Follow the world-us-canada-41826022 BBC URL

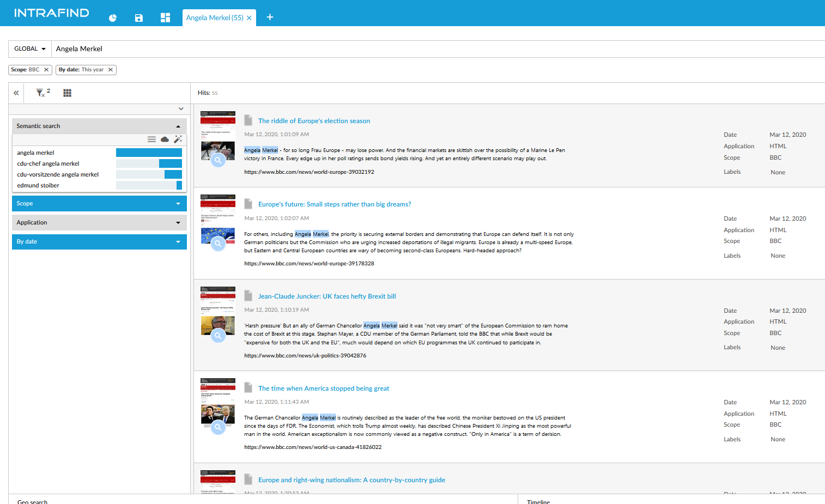tap(313, 447)
